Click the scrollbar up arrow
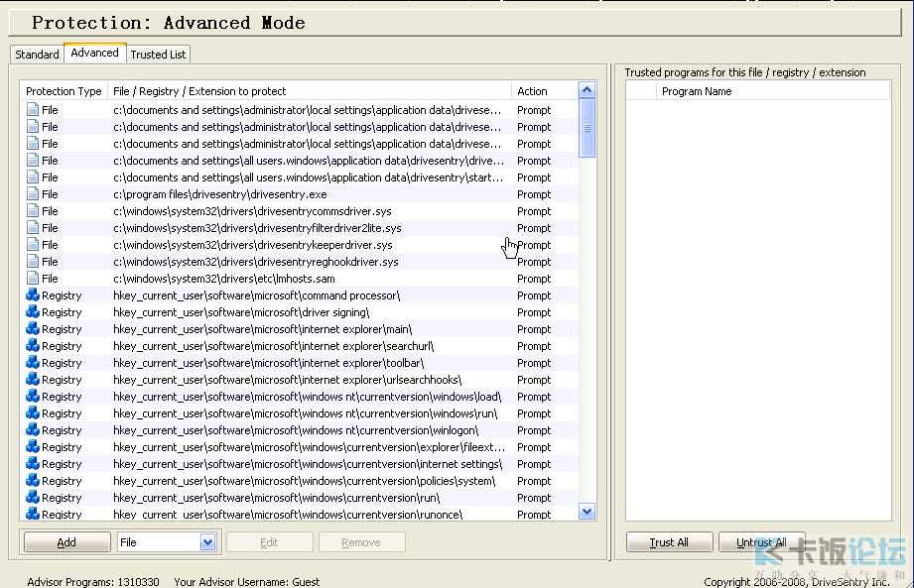 coord(587,91)
